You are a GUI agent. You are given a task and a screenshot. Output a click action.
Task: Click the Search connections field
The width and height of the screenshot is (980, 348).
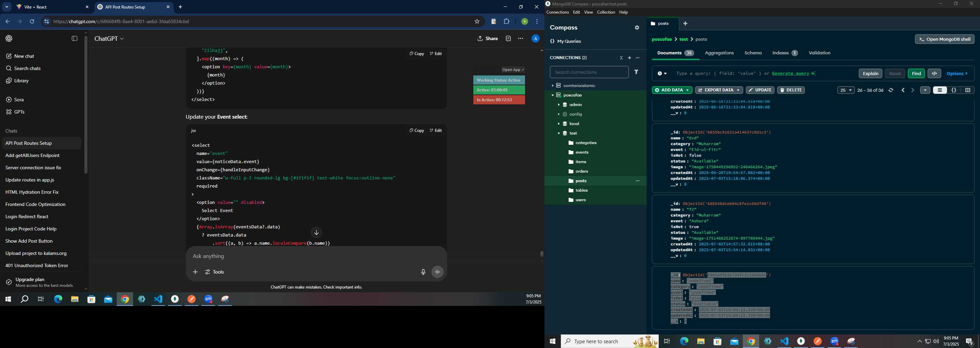(x=589, y=72)
